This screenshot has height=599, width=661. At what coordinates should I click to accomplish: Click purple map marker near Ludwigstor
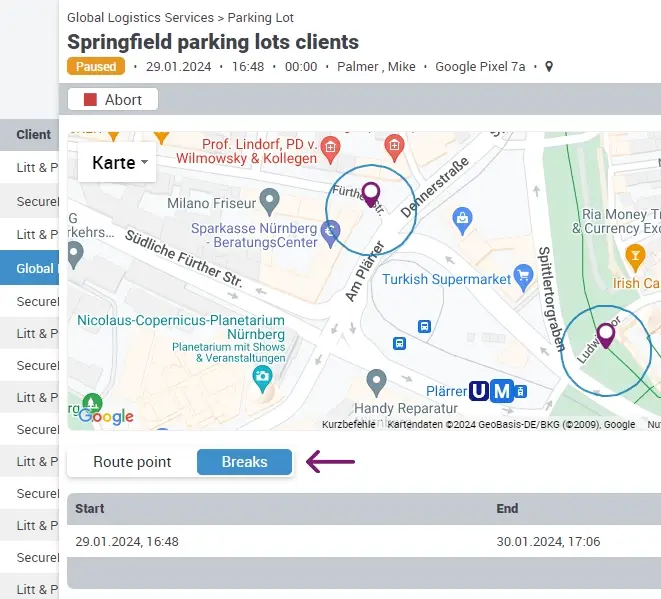tap(605, 335)
